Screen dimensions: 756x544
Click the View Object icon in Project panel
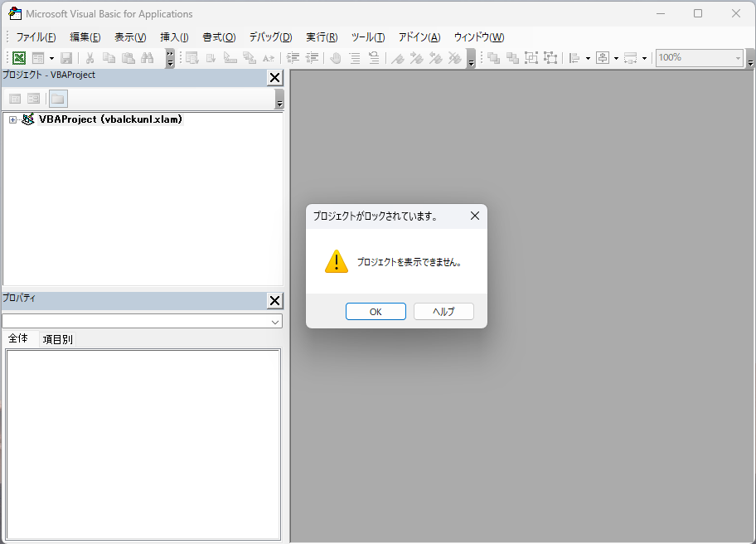tap(33, 99)
